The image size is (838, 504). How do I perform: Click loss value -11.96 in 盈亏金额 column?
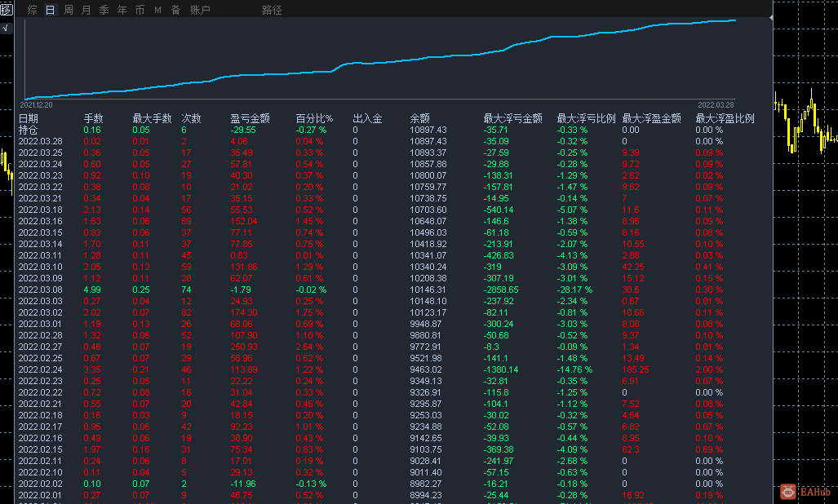click(243, 484)
